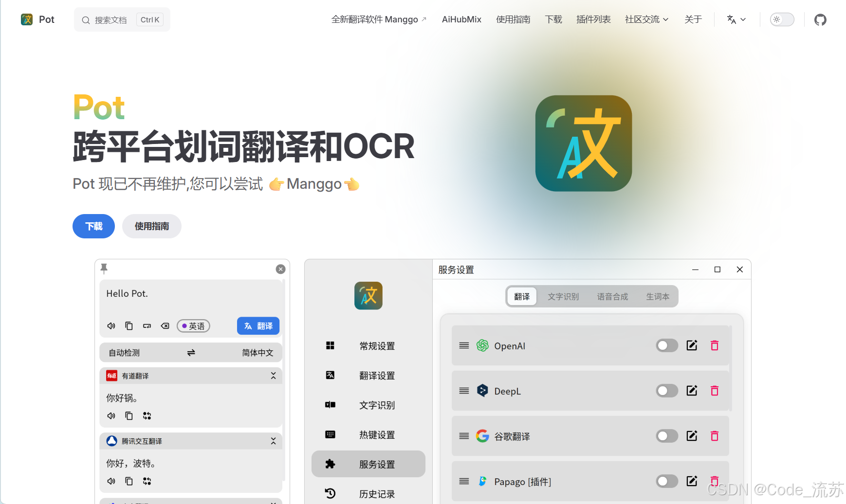Switch to the 语音合成 service tab
846x504 pixels.
(x=612, y=296)
